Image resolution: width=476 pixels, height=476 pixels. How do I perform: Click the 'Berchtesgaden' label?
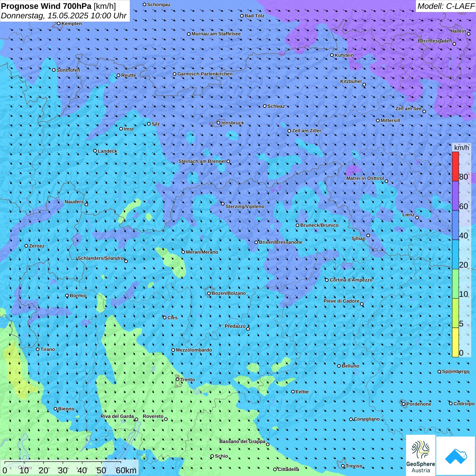tap(435, 41)
